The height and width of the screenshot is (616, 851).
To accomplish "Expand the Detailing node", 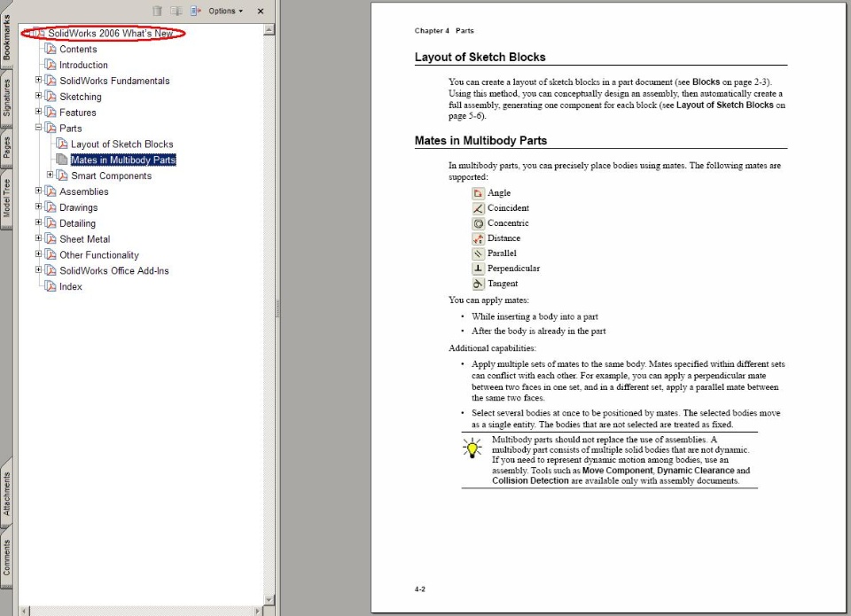I will 38,222.
